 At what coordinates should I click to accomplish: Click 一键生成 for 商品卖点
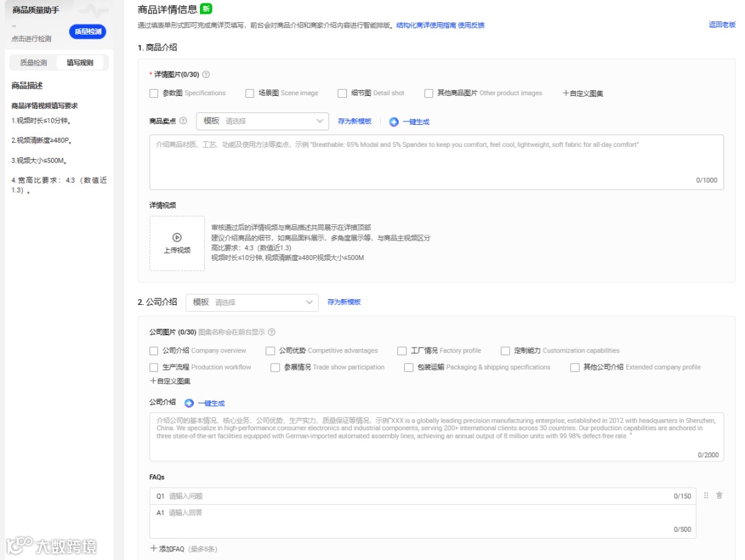416,122
